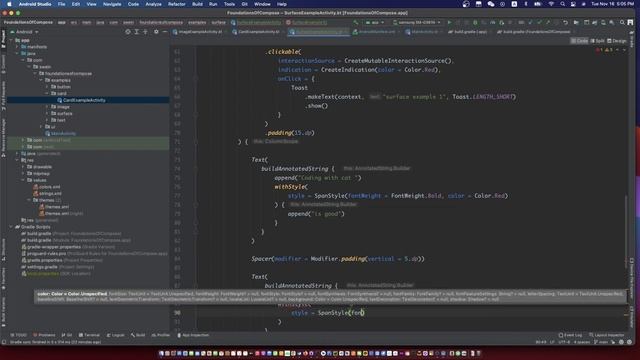Open the App Inspection tool window
This screenshot has height=360, width=640.
pos(193,335)
